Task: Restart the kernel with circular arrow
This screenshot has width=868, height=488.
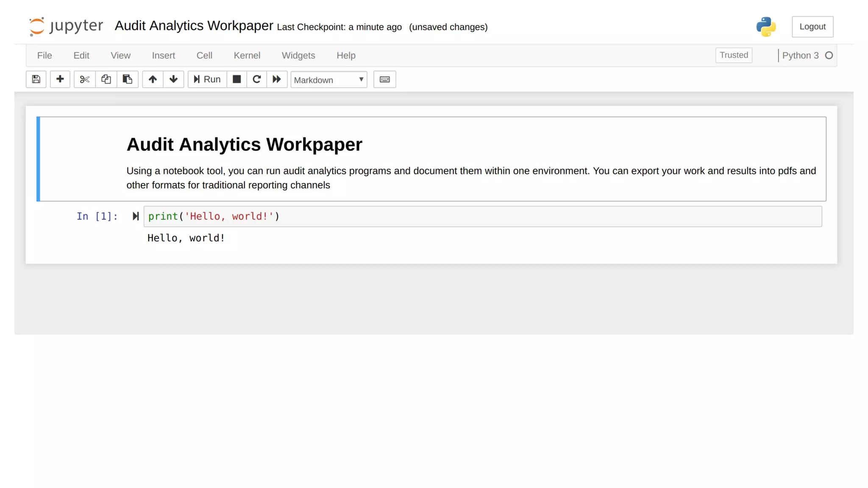Action: [x=256, y=79]
